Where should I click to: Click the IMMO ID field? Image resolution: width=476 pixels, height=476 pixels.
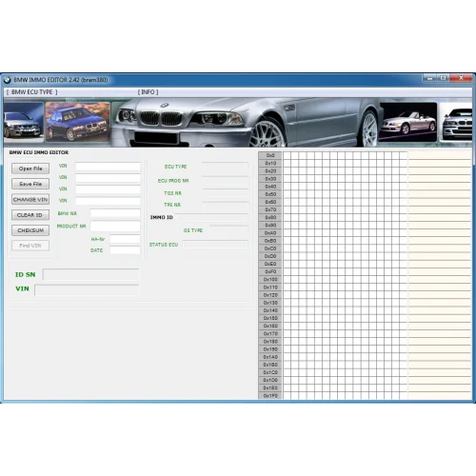pyautogui.click(x=211, y=217)
